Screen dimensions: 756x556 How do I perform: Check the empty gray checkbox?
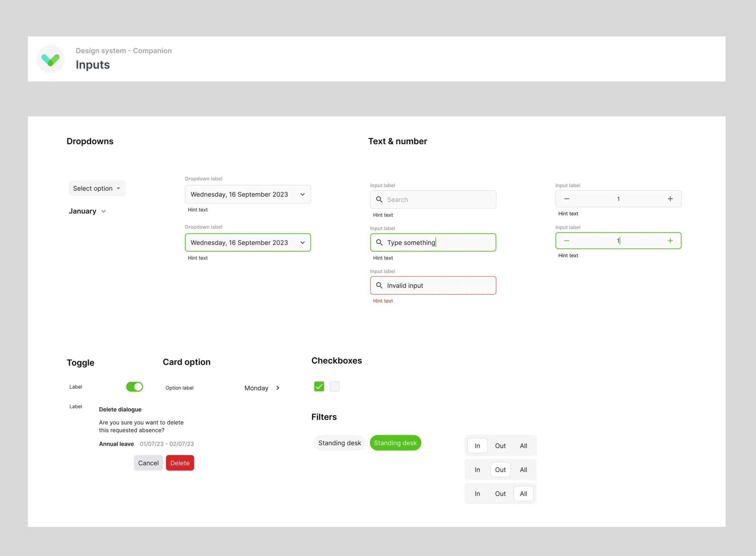tap(334, 386)
